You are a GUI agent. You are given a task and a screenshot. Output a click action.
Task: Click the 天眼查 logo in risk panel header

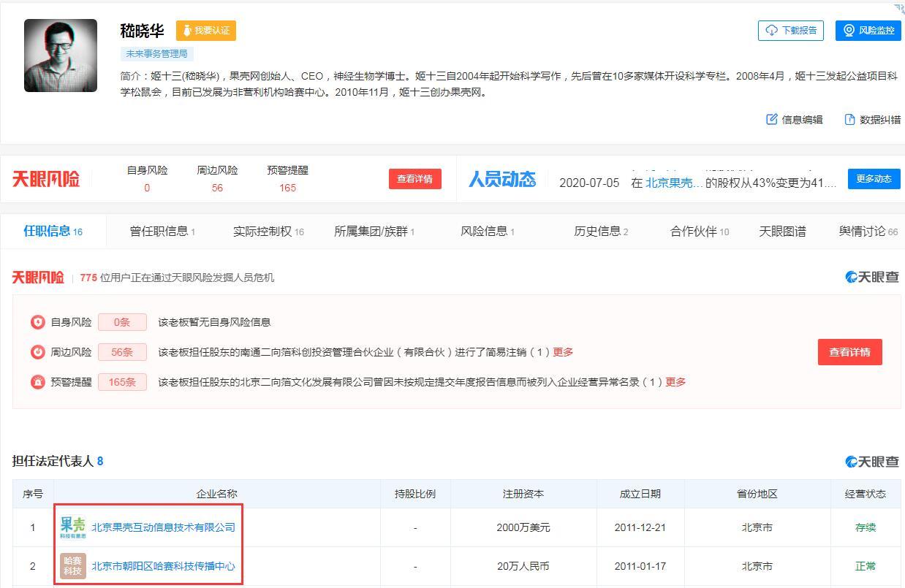point(872,277)
